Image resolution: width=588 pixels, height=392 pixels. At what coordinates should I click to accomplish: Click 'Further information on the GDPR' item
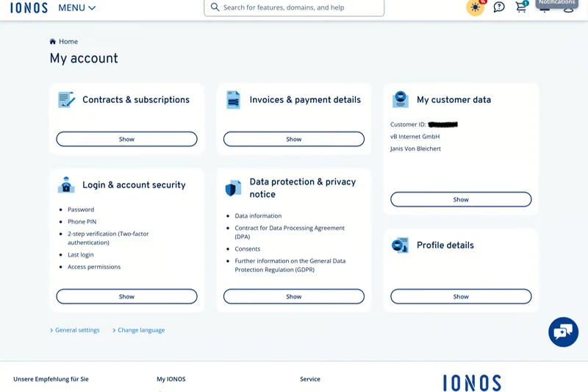(290, 266)
